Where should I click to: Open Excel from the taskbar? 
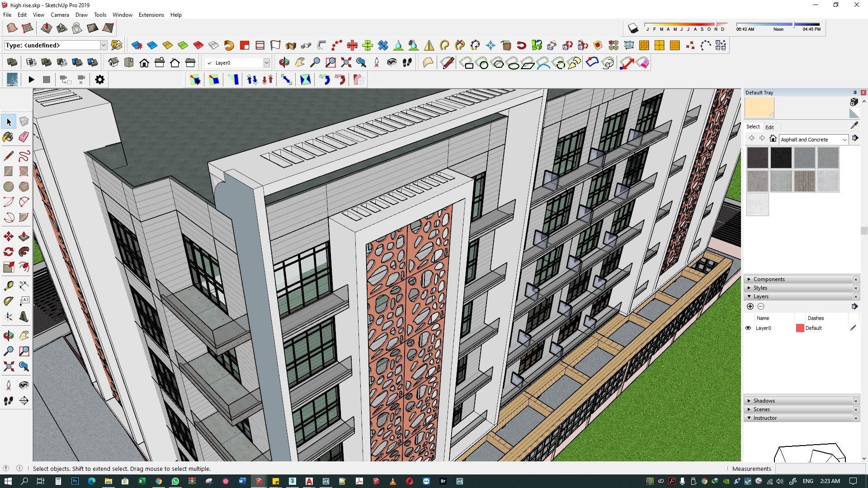click(x=142, y=481)
